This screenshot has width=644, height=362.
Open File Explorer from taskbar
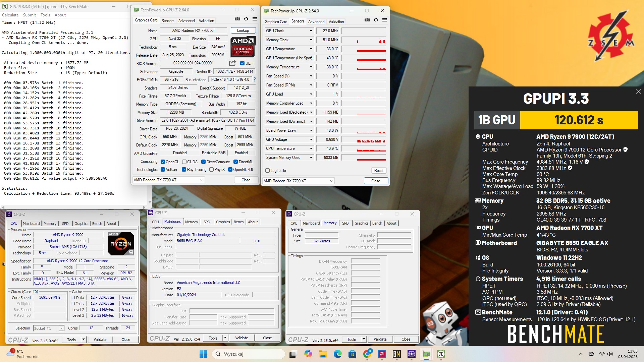click(x=323, y=354)
